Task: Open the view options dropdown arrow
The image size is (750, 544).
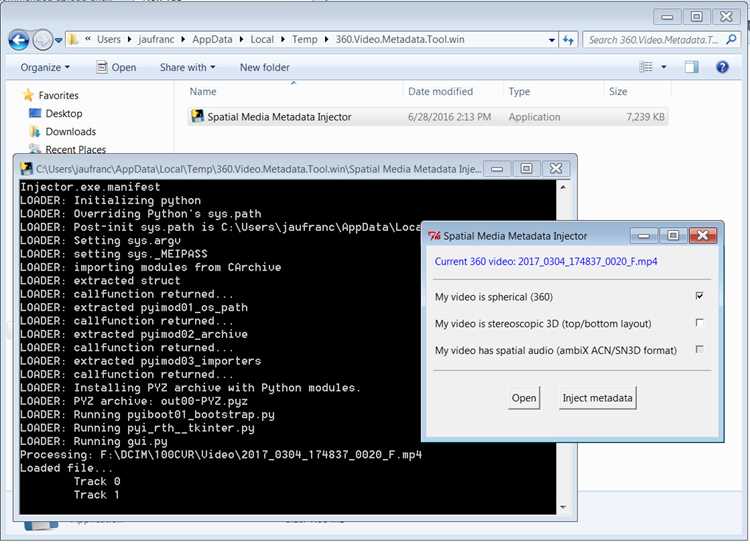Action: tap(664, 67)
